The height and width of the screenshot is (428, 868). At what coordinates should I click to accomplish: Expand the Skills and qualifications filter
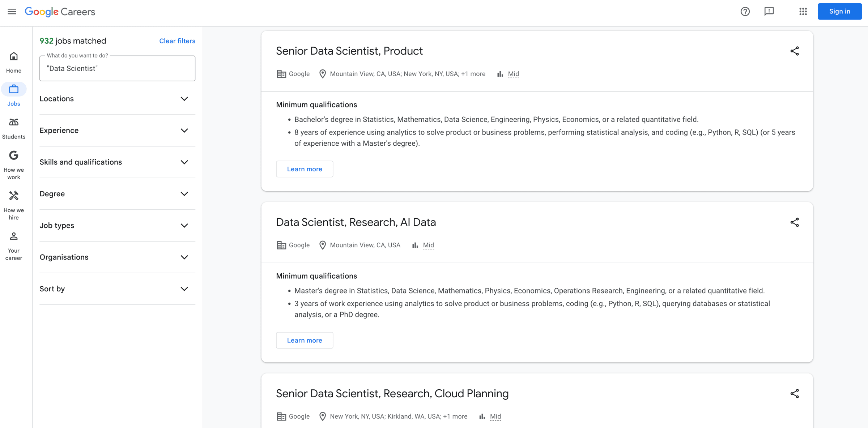[117, 162]
